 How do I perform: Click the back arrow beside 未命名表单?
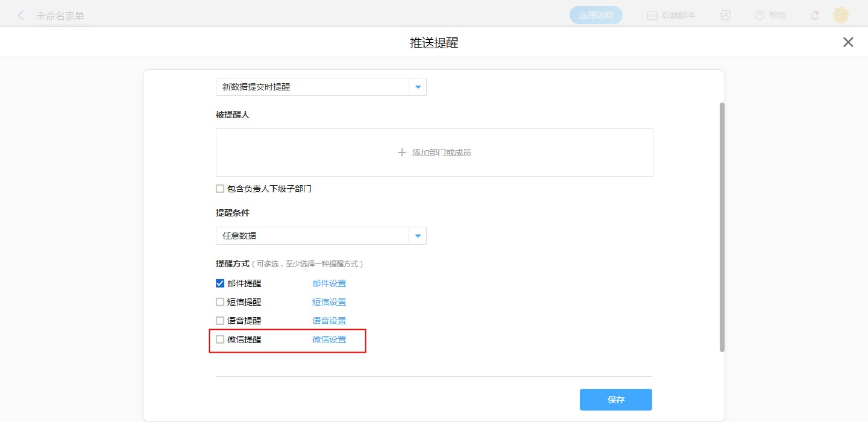tap(21, 16)
